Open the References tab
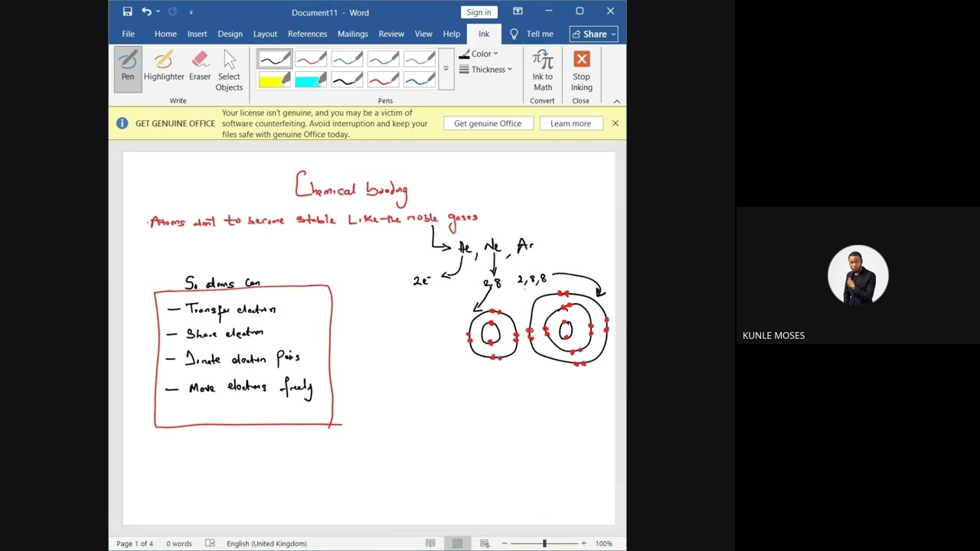 (x=307, y=34)
